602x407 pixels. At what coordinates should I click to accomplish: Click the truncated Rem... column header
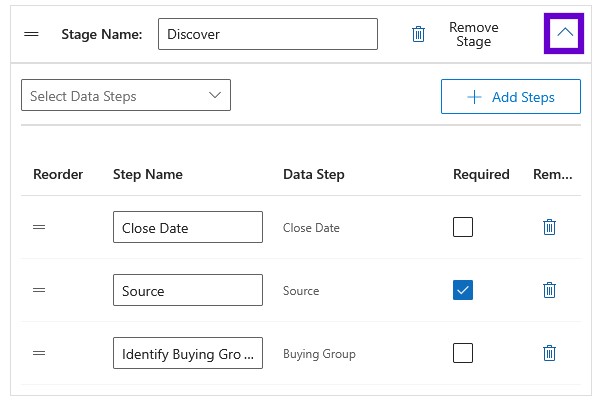[x=552, y=174]
